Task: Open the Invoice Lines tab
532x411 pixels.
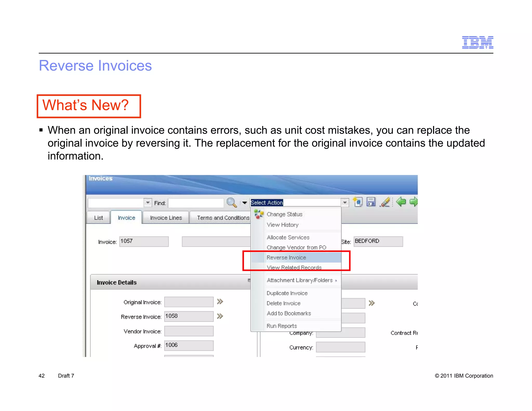Action: [166, 218]
